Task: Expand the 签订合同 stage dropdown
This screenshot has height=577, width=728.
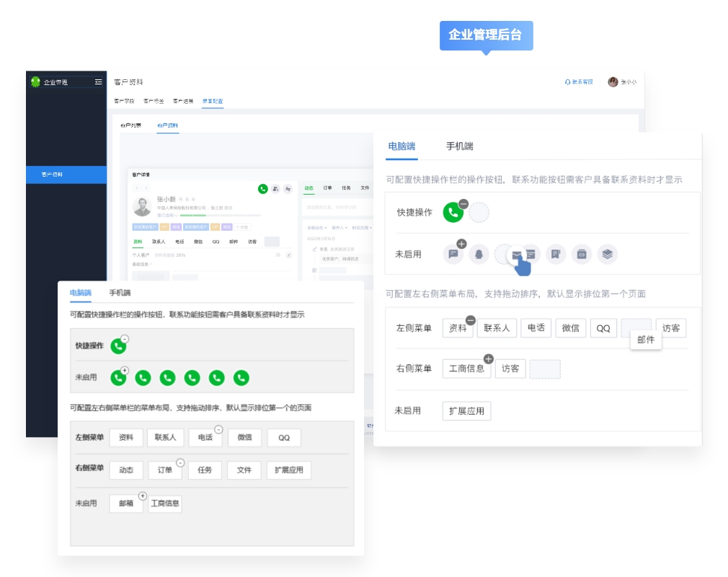Action: (x=175, y=216)
